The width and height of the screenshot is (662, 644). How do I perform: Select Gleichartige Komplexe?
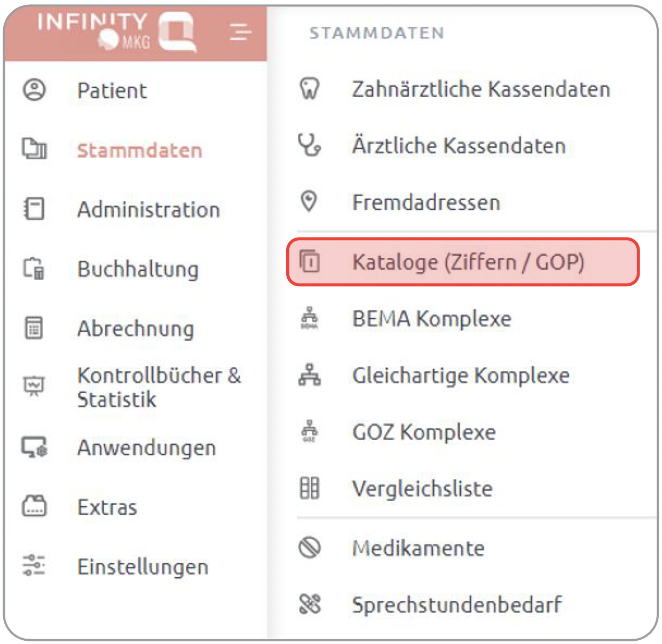pyautogui.click(x=461, y=375)
